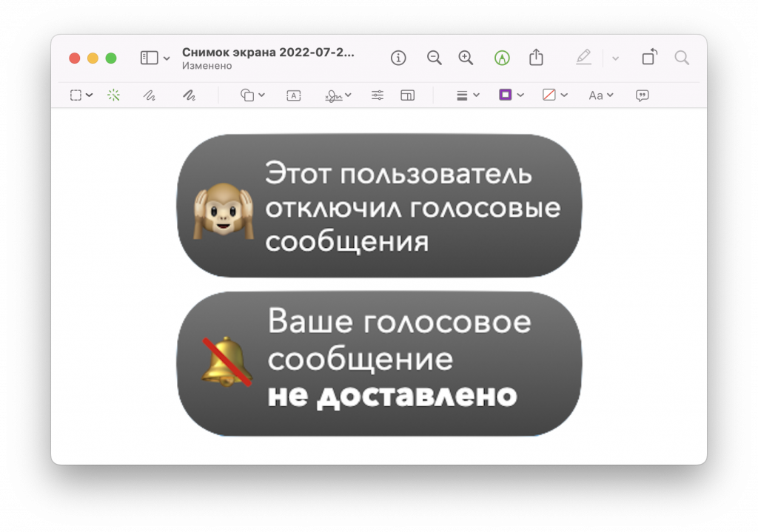The width and height of the screenshot is (758, 532).
Task: Expand the Fill Color chevron
Action: [563, 95]
